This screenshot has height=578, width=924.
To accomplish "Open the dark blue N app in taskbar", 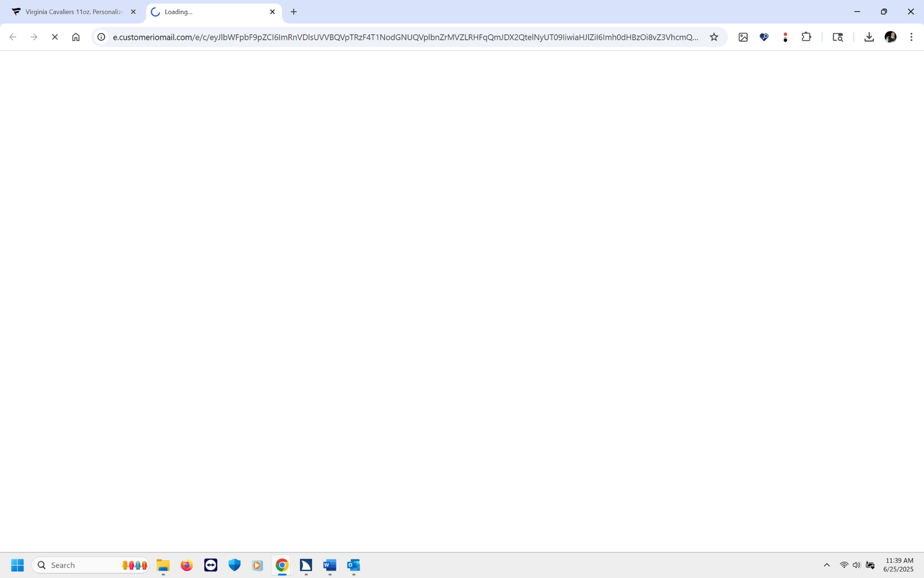I will point(306,565).
